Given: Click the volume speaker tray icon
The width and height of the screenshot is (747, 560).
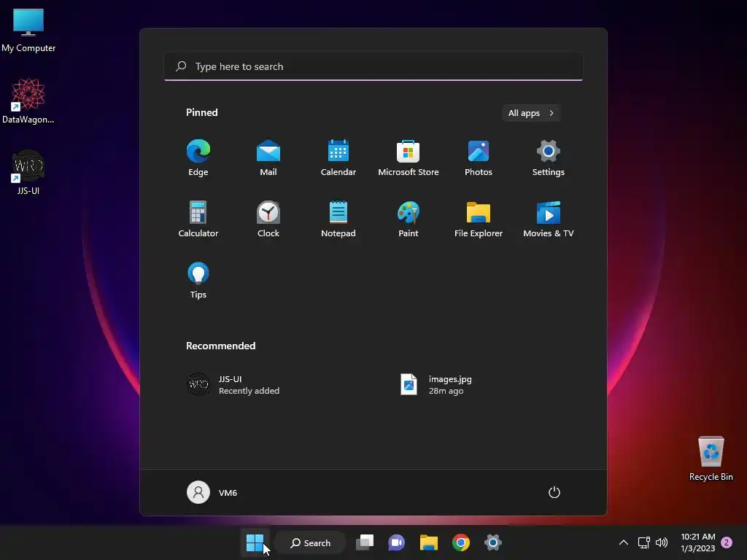Looking at the screenshot, I should click(661, 542).
